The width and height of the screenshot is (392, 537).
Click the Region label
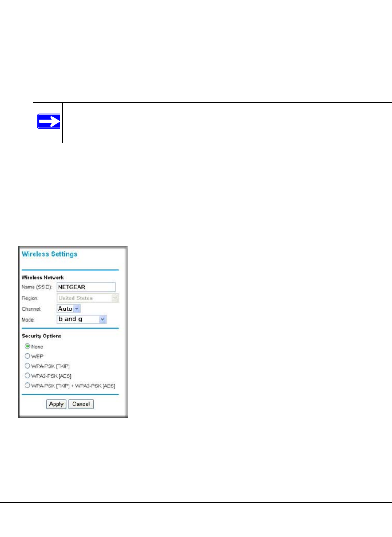pyautogui.click(x=30, y=298)
